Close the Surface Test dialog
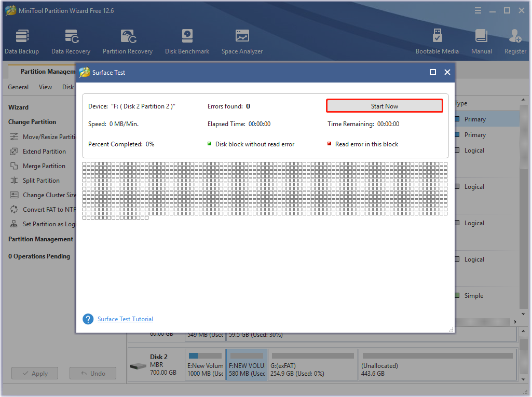 pos(447,72)
